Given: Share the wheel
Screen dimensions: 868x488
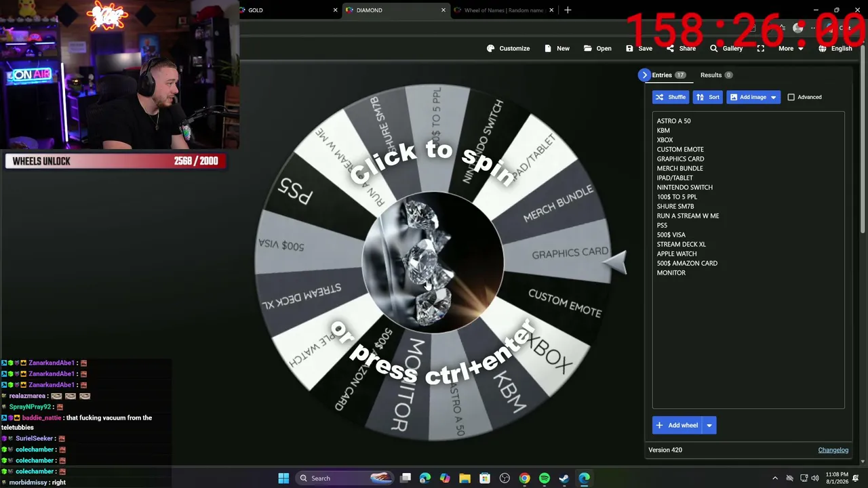Looking at the screenshot, I should tap(681, 48).
